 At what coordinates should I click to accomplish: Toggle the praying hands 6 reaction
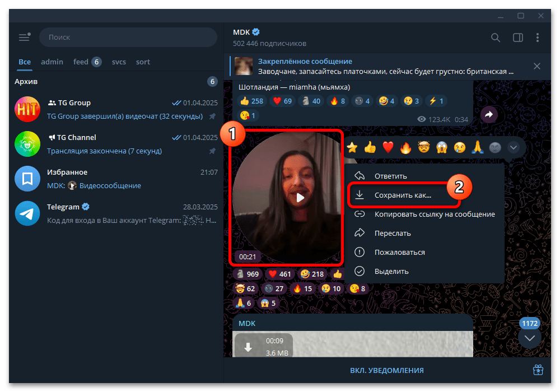pyautogui.click(x=244, y=303)
